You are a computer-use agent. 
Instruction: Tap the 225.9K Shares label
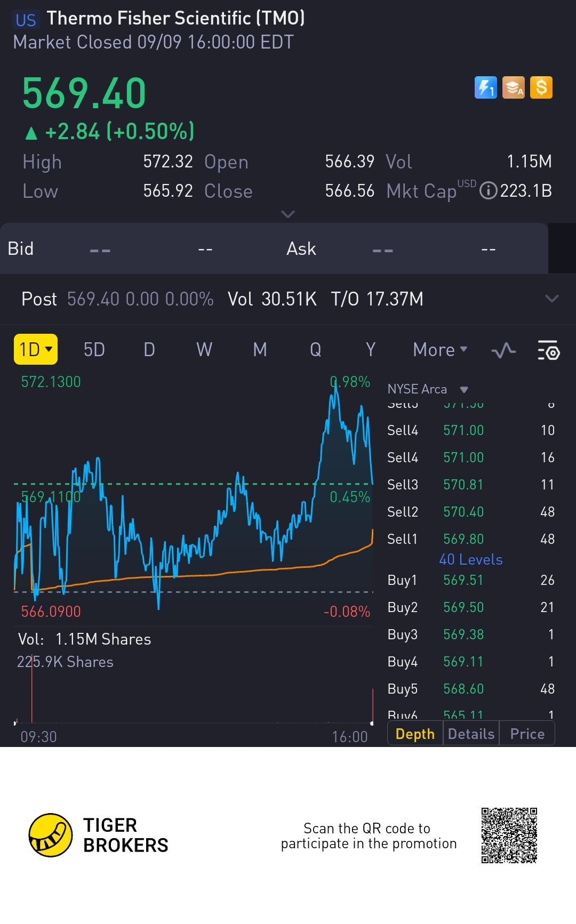[65, 662]
